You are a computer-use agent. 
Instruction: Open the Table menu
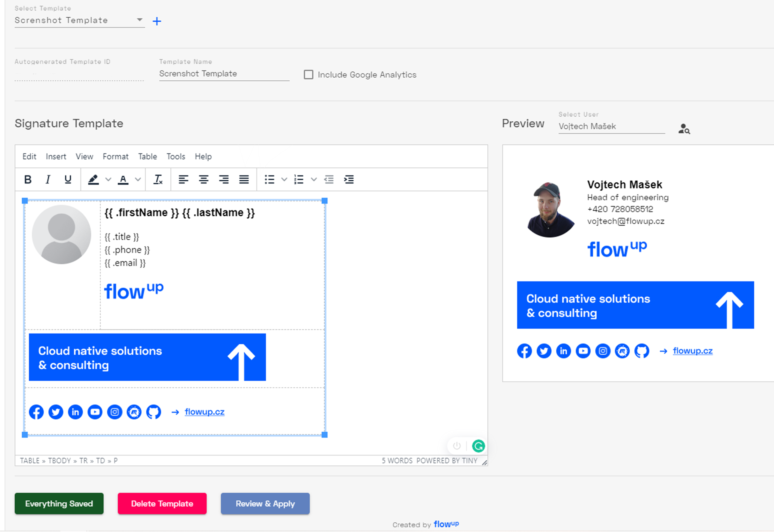(146, 156)
